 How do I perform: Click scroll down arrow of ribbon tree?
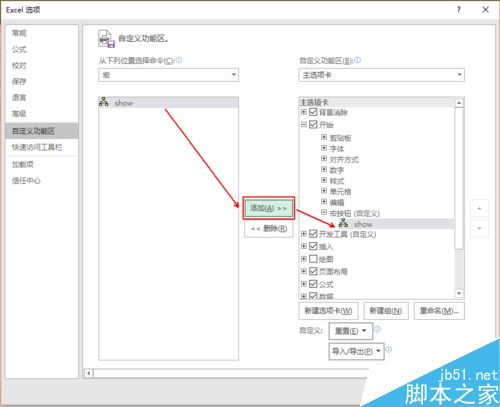tap(459, 293)
